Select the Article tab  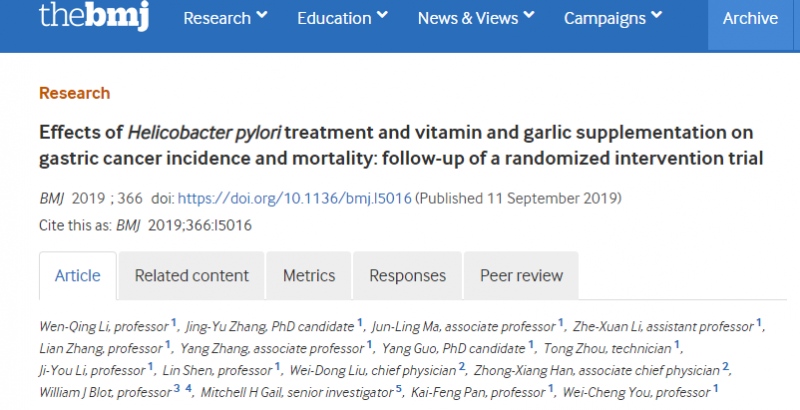coord(77,276)
